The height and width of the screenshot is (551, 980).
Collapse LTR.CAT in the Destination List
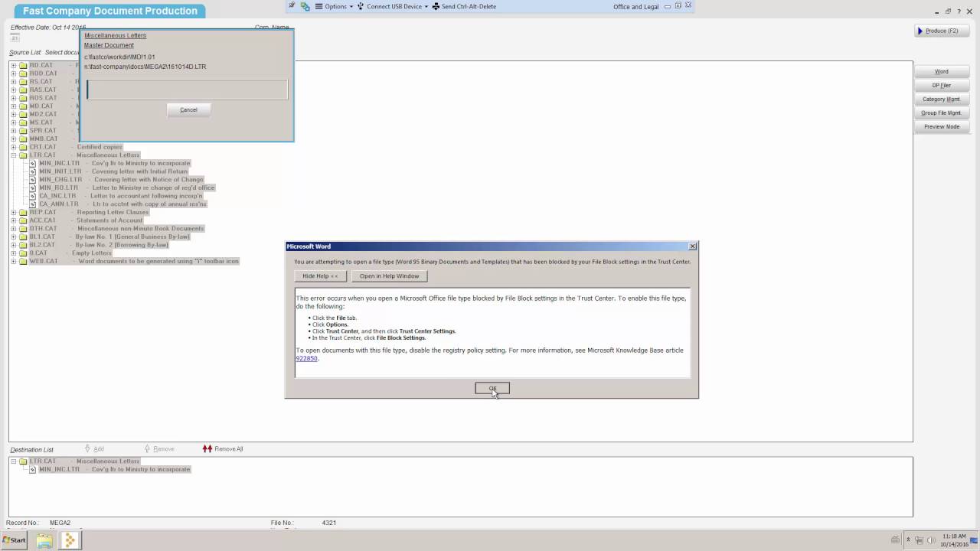pyautogui.click(x=13, y=461)
